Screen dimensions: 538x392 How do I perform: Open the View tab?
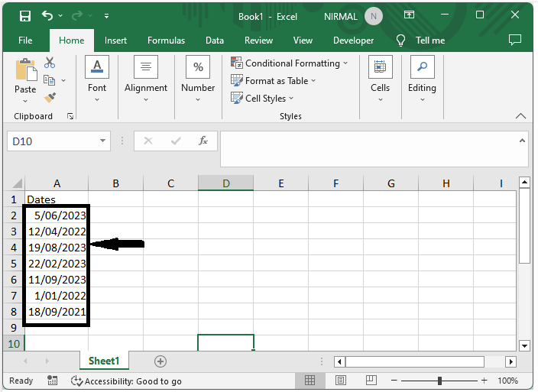click(303, 40)
